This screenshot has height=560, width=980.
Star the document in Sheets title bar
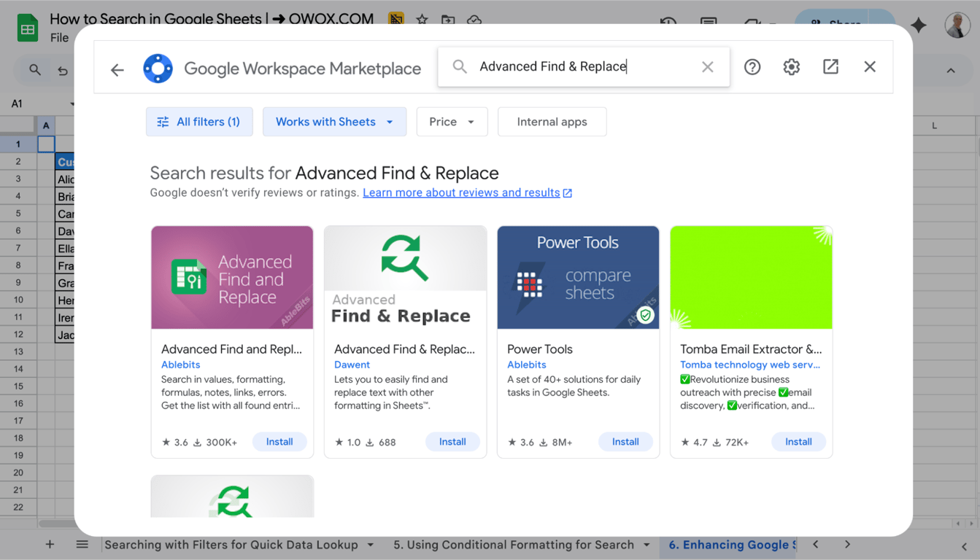[422, 20]
